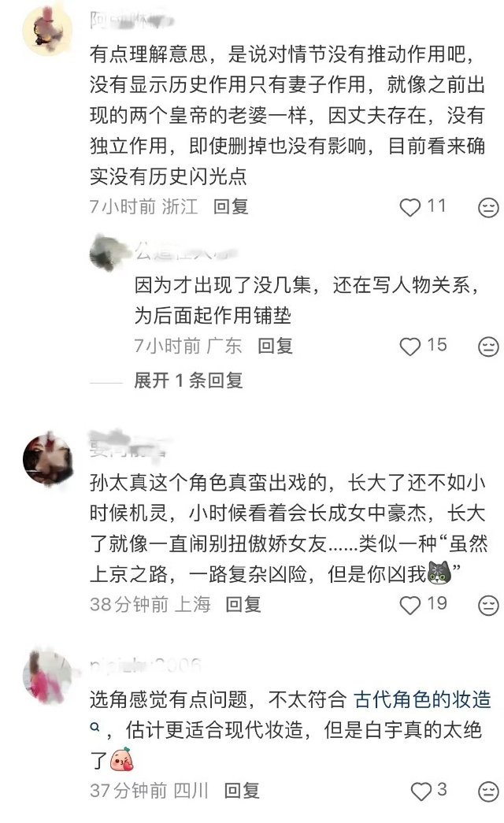Image resolution: width=504 pixels, height=823 pixels.
Task: Like the Shanghai comment with 19 likes
Action: point(410,605)
